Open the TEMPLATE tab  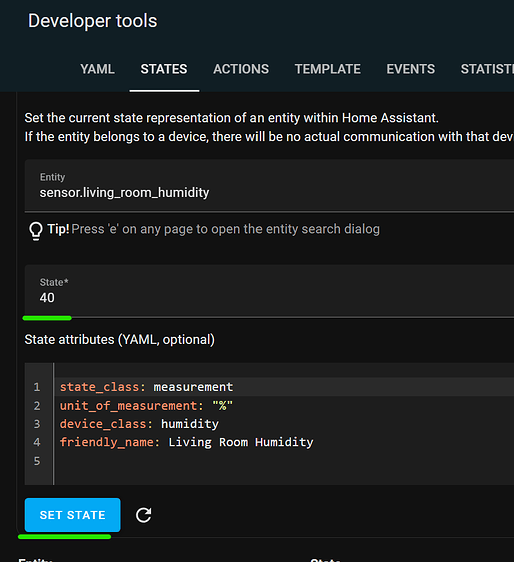point(328,69)
